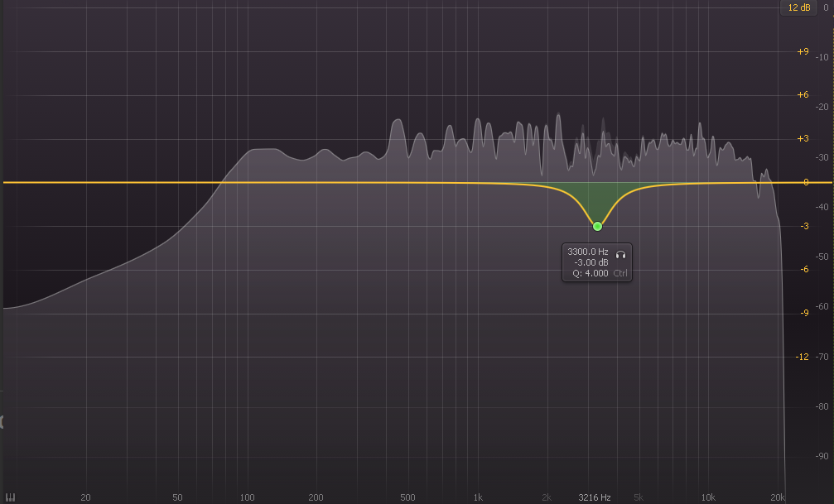This screenshot has height=504, width=834.
Task: Click the 20 label on frequency axis
Action: pos(85,497)
